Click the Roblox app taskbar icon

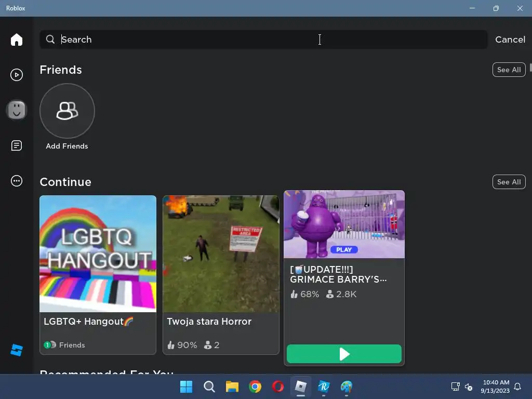(301, 387)
